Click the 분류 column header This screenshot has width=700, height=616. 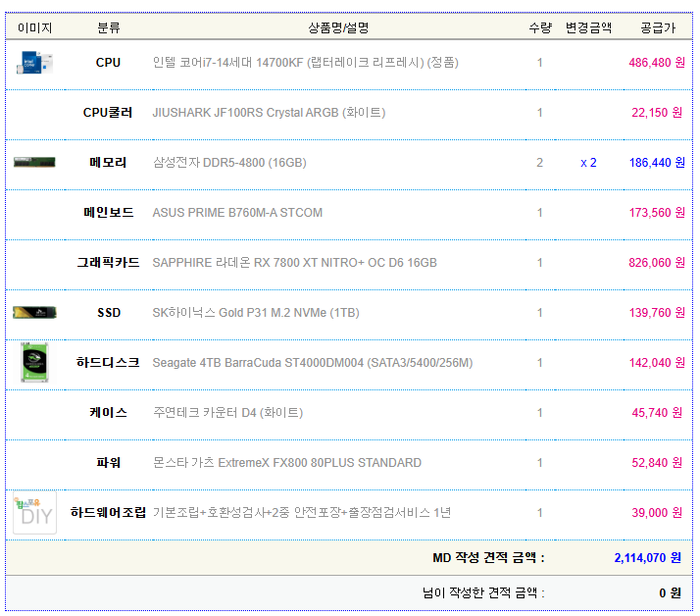pos(109,28)
